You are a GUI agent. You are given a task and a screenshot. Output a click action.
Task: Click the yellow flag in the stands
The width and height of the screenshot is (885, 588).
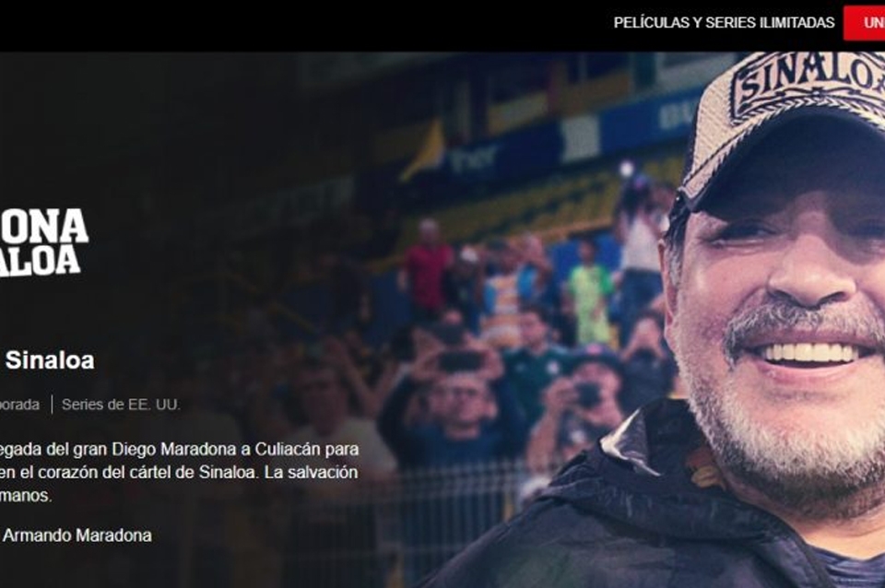[424, 150]
